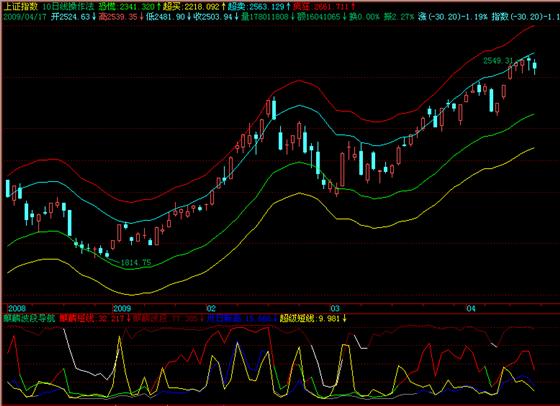Viewport: 560px width, 406px height.
Task: Click the 02 month marker on the time axis
Action: 211,308
